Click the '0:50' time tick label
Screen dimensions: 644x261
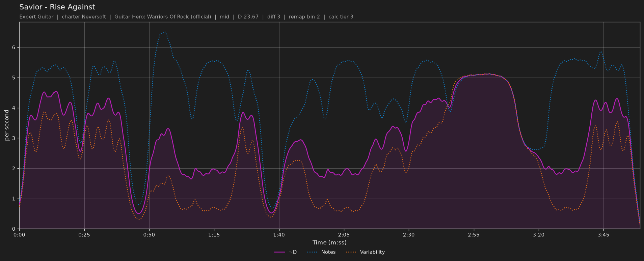pyautogui.click(x=149, y=235)
